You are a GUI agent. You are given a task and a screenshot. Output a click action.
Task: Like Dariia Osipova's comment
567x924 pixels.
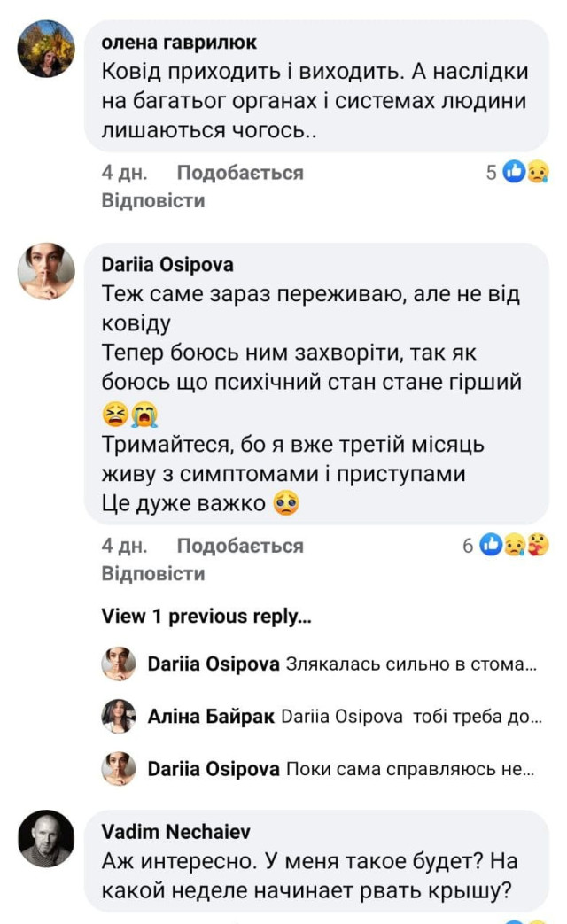click(x=239, y=546)
